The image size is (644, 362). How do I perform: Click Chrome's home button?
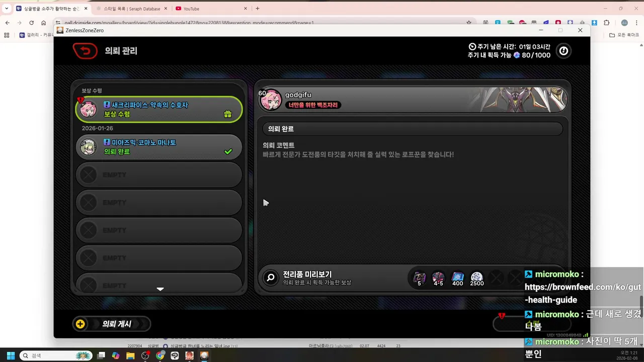[43, 23]
